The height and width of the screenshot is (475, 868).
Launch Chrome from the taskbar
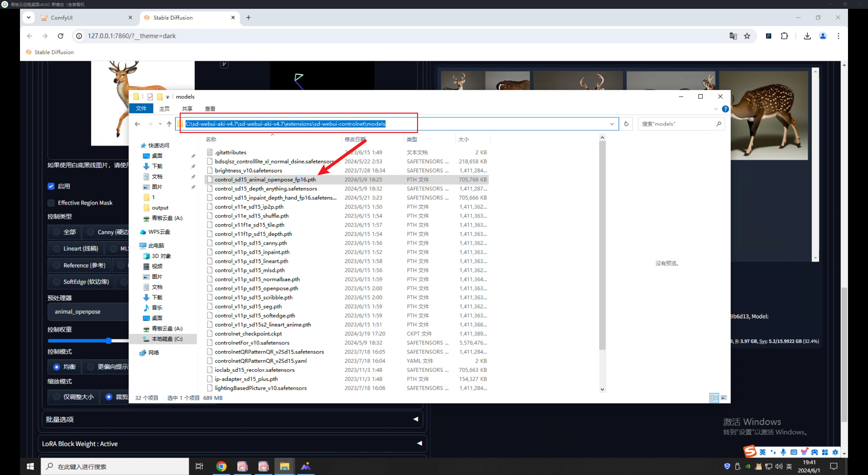pyautogui.click(x=221, y=467)
